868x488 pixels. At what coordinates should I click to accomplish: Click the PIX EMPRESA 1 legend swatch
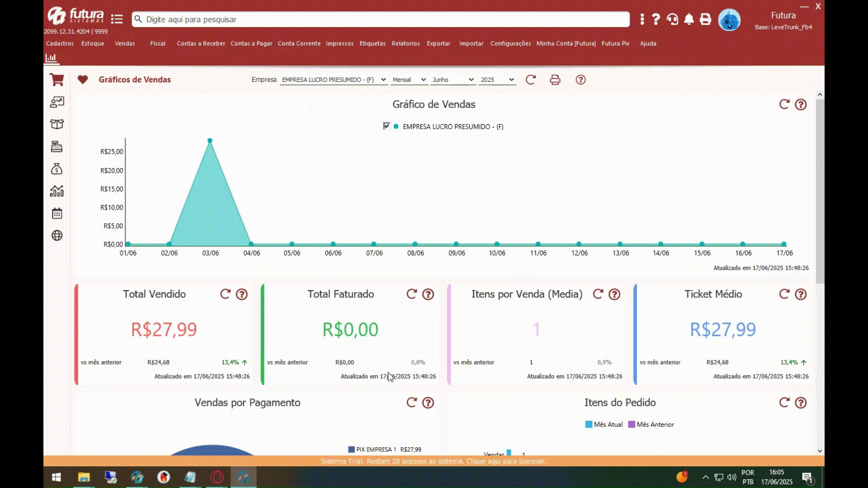pos(351,450)
